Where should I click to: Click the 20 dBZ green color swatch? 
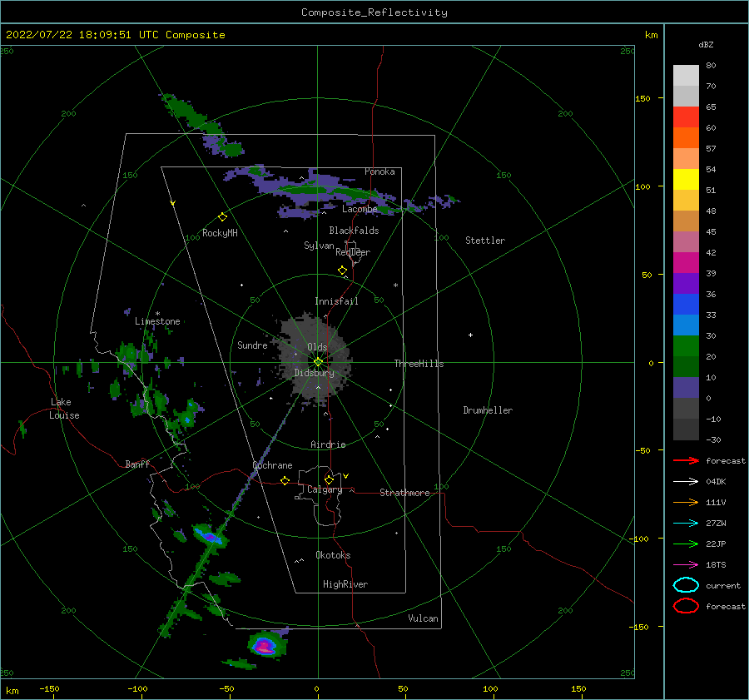click(x=686, y=346)
